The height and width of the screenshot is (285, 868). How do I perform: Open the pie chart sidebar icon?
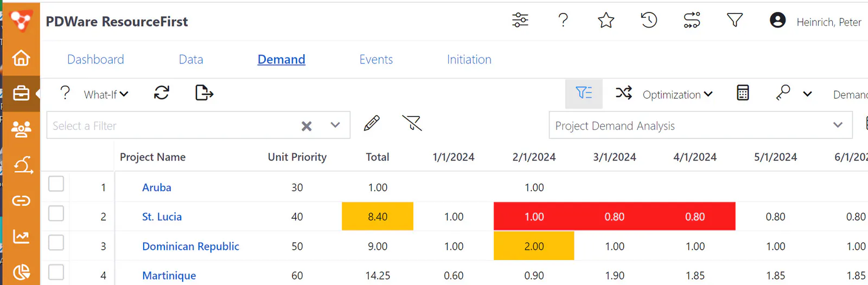pos(21,272)
